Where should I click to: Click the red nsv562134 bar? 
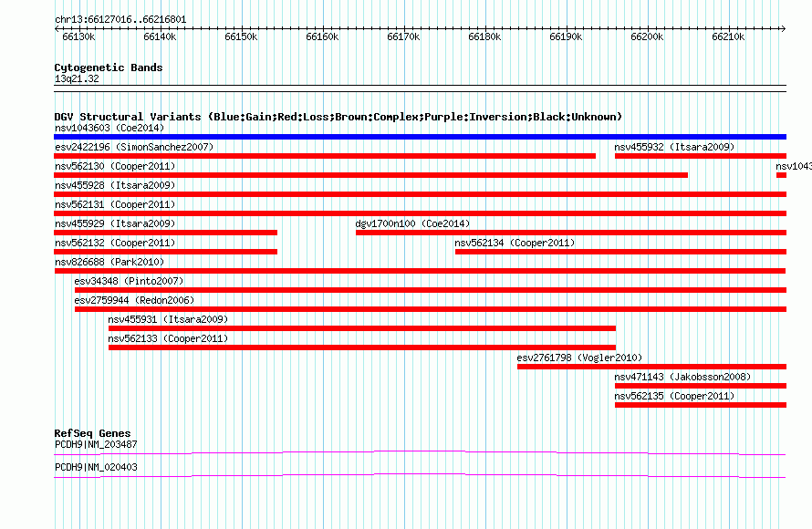(621, 252)
